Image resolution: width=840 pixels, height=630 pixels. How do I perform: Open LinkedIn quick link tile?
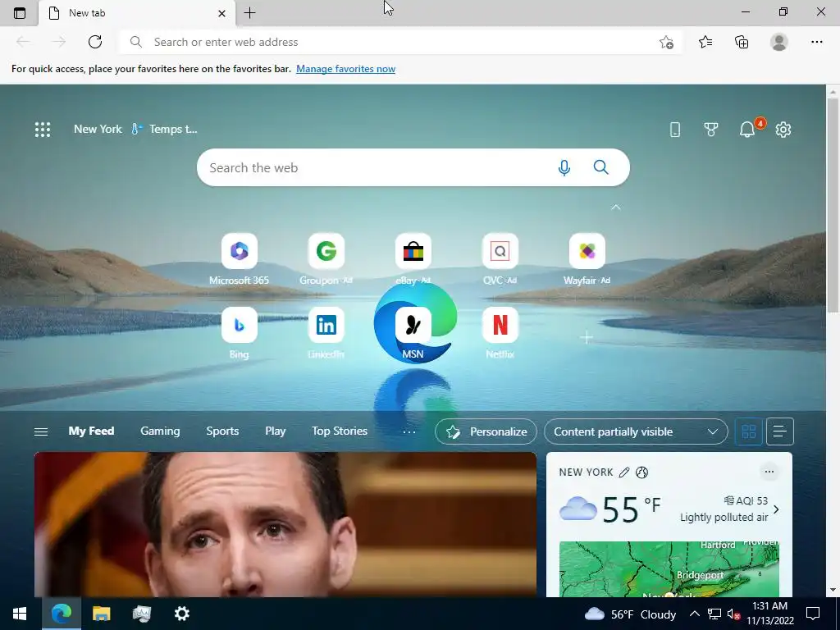tap(326, 333)
